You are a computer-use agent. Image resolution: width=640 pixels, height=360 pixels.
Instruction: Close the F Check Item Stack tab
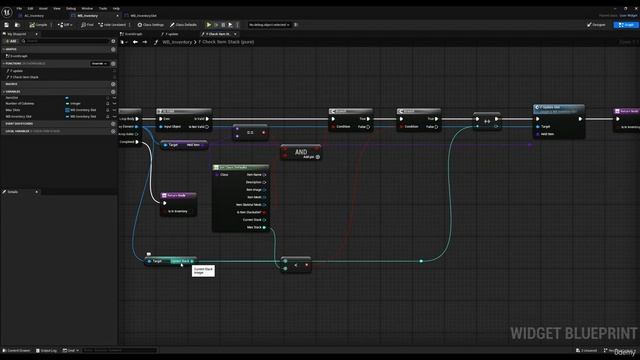click(236, 34)
